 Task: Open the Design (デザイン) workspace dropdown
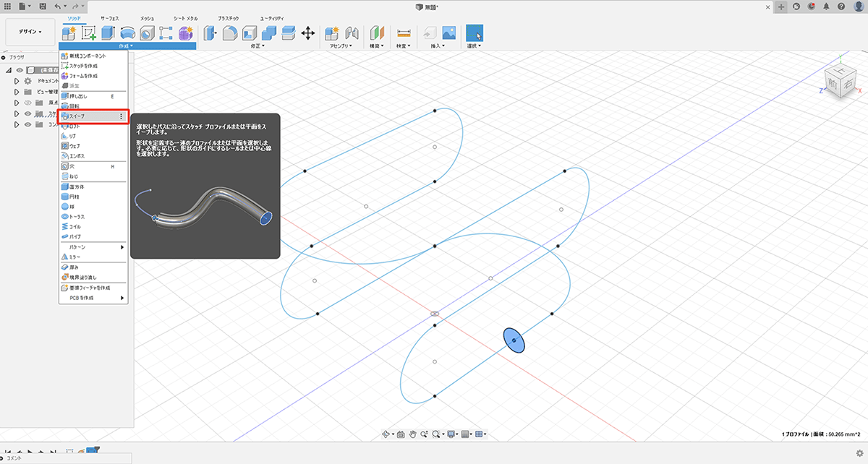pos(30,32)
